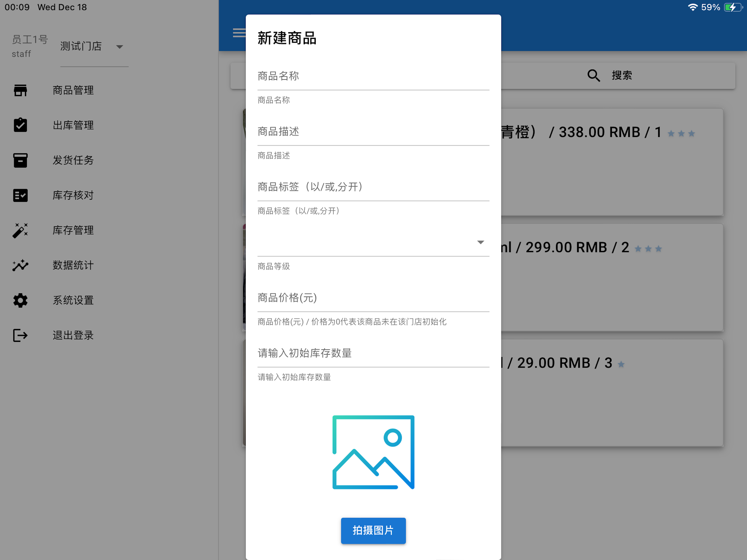Click the 299.00 RMB product card
The width and height of the screenshot is (747, 560).
click(612, 278)
